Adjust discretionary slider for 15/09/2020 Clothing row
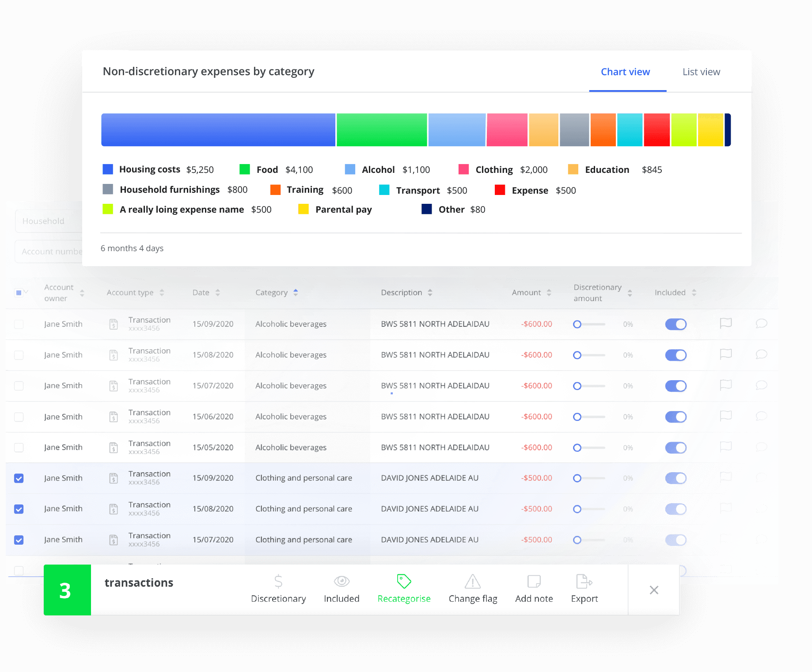 (x=589, y=478)
